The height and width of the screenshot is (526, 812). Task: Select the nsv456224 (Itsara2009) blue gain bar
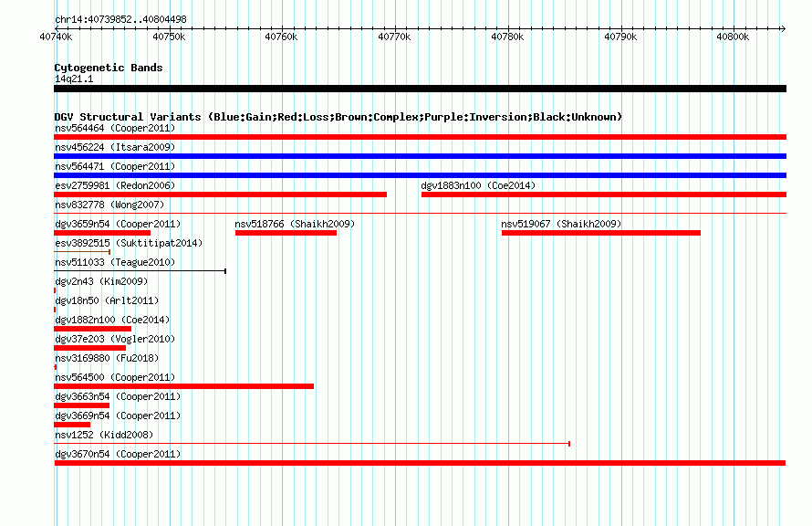tap(420, 156)
